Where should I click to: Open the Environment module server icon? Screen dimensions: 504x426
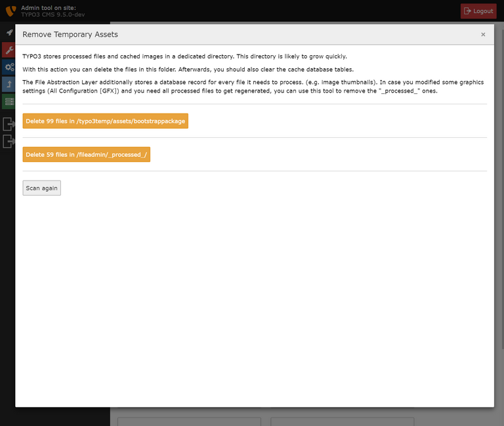(9, 101)
